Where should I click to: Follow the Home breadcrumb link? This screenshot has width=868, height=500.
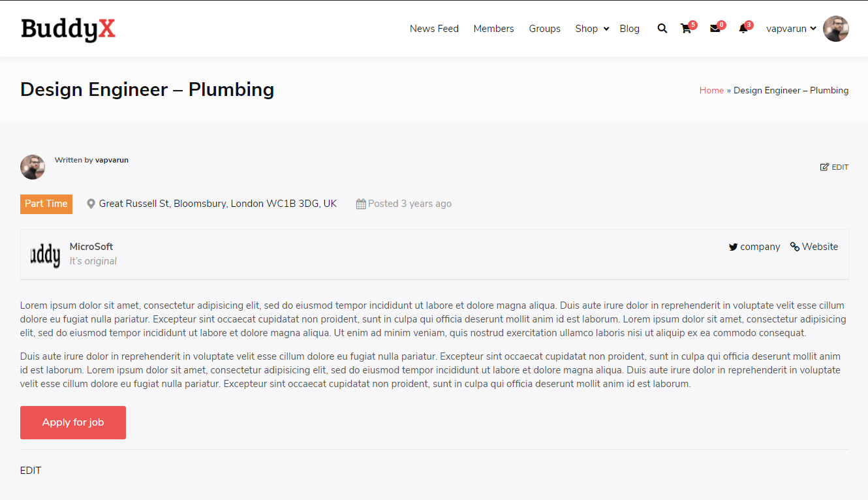click(x=711, y=91)
